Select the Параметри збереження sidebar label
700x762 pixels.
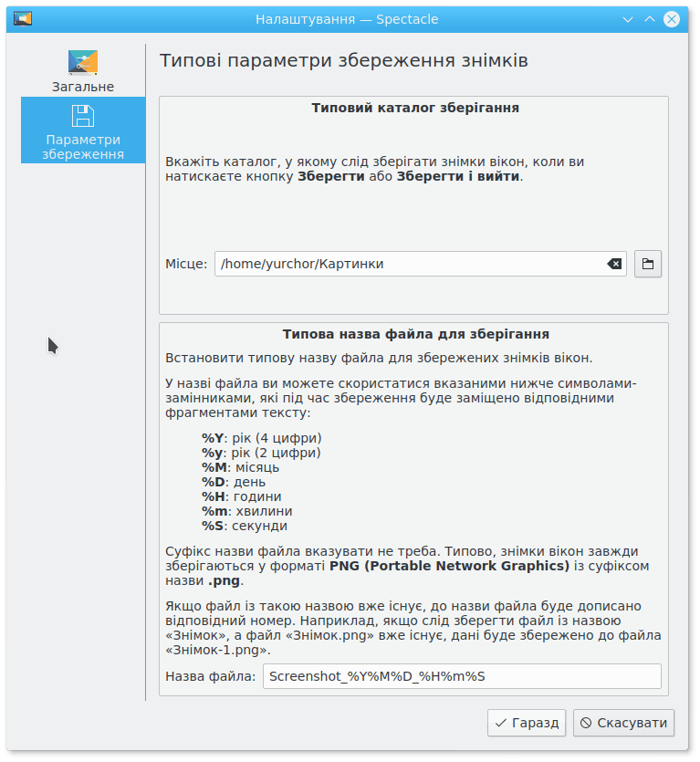point(83,147)
